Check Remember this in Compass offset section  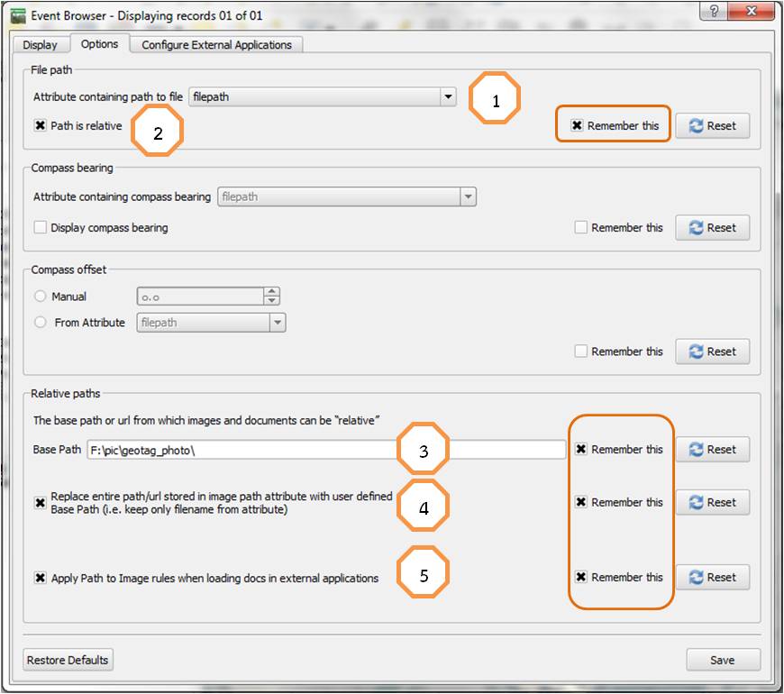(x=580, y=352)
